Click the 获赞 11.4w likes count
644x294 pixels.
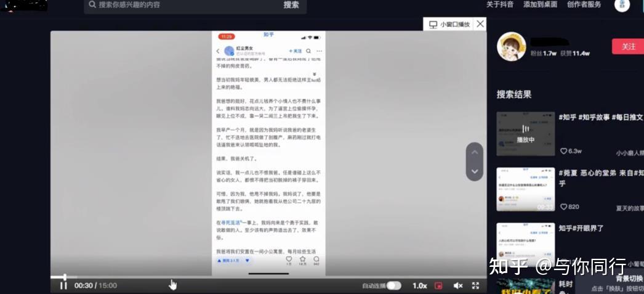[x=575, y=53]
